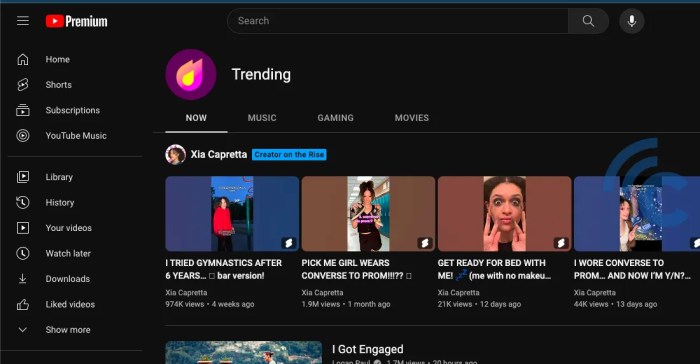Click Shorts badge on gymnastics thumbnail
Image resolution: width=700 pixels, height=364 pixels.
click(x=289, y=243)
